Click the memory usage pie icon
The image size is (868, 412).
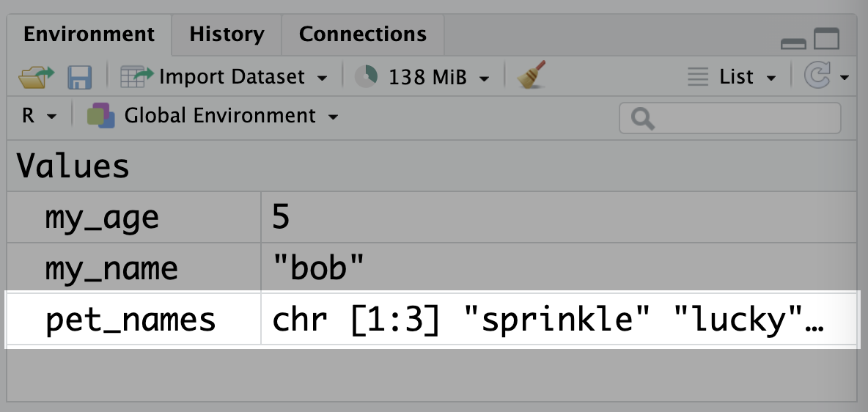(x=366, y=76)
